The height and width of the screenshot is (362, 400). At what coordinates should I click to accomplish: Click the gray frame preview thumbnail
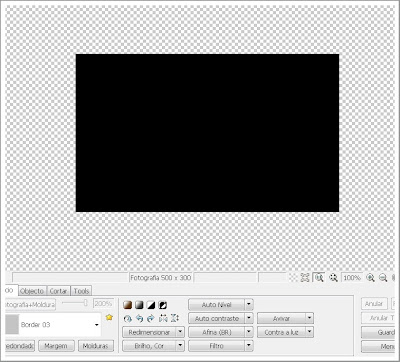click(x=12, y=325)
